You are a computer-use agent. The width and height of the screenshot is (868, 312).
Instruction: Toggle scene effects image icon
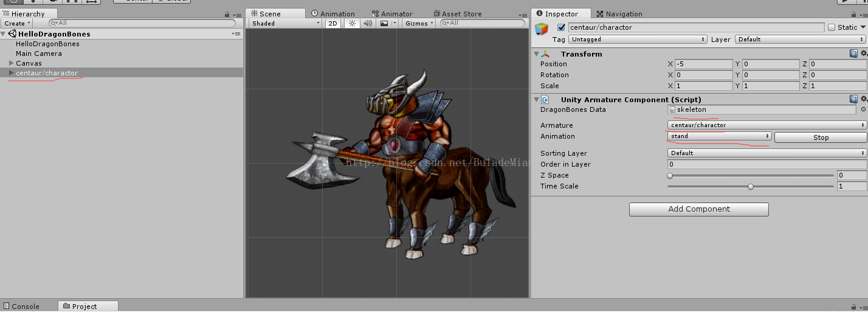click(x=384, y=23)
